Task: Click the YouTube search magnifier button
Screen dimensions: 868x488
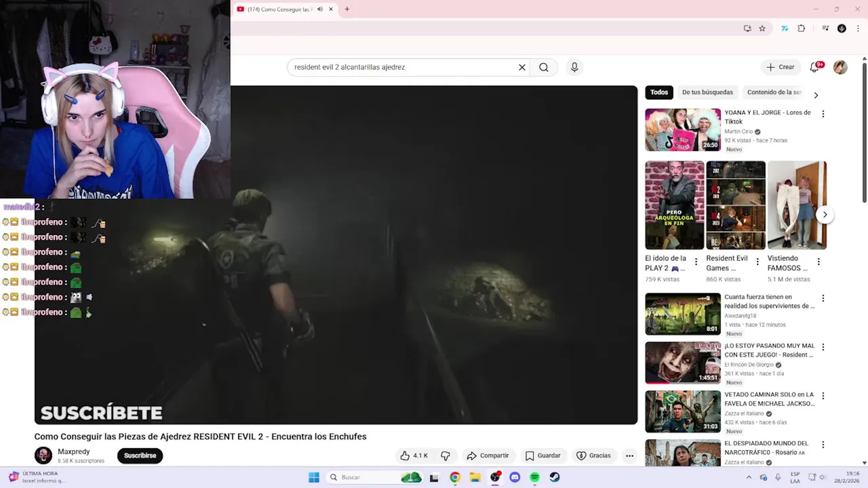Action: point(544,67)
